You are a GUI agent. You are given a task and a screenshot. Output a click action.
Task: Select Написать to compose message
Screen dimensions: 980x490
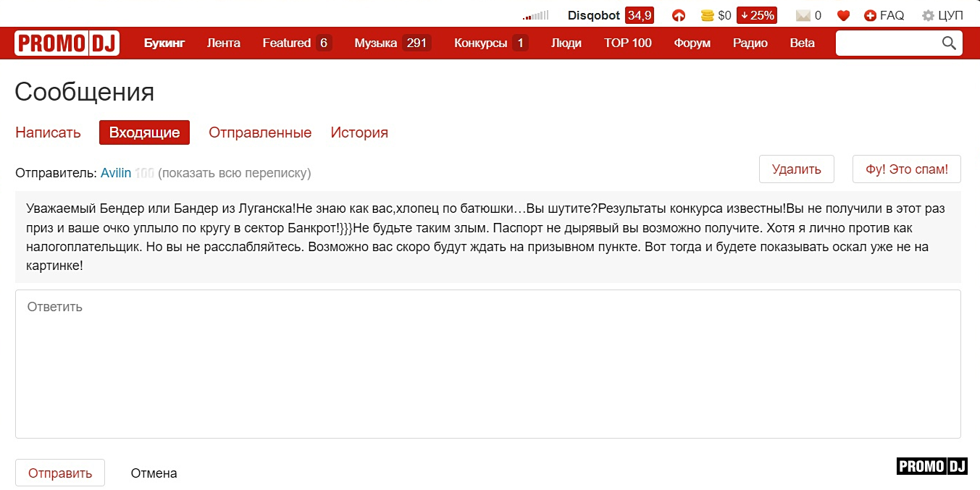(x=48, y=132)
